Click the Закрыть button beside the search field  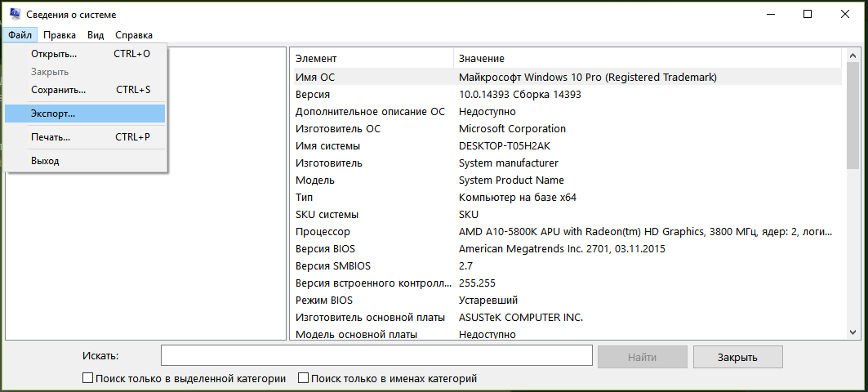[x=738, y=357]
